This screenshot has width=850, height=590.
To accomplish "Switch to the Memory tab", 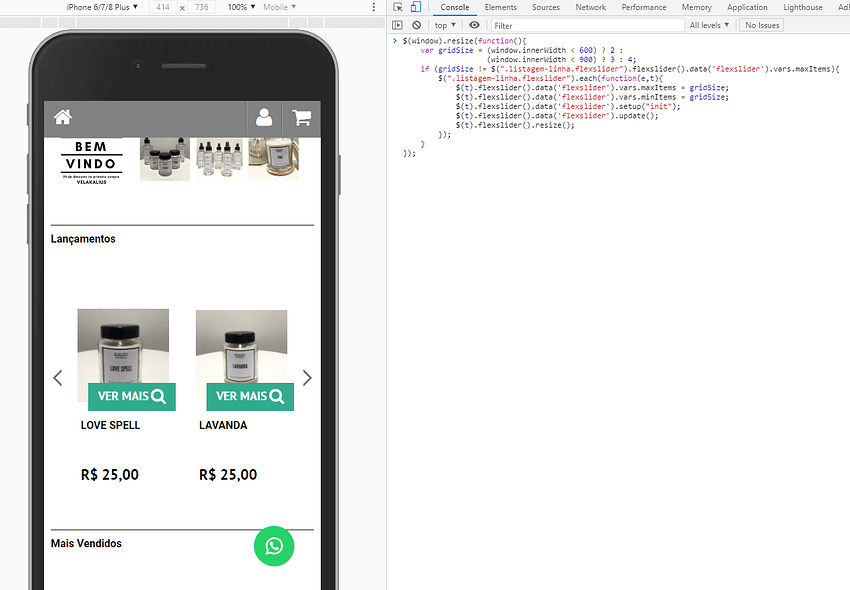I will (697, 7).
